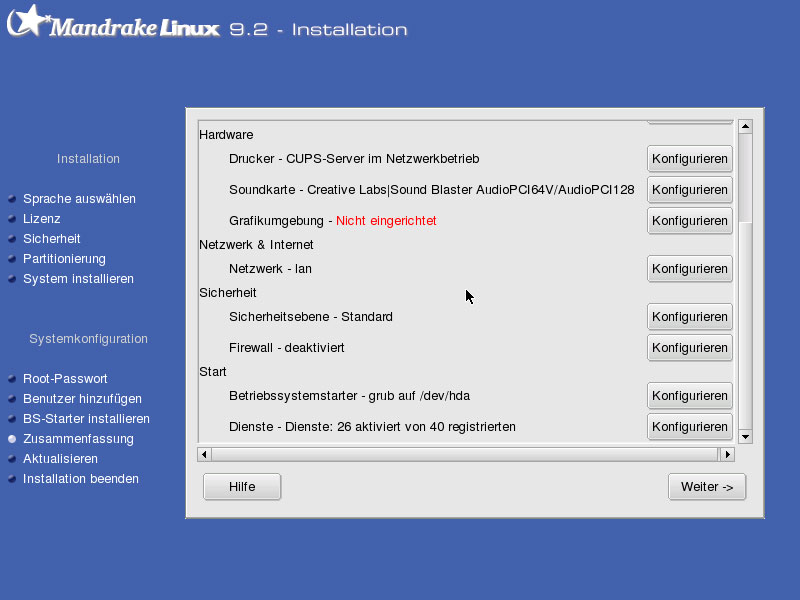
Task: Select the Lizenz step
Action: (41, 219)
